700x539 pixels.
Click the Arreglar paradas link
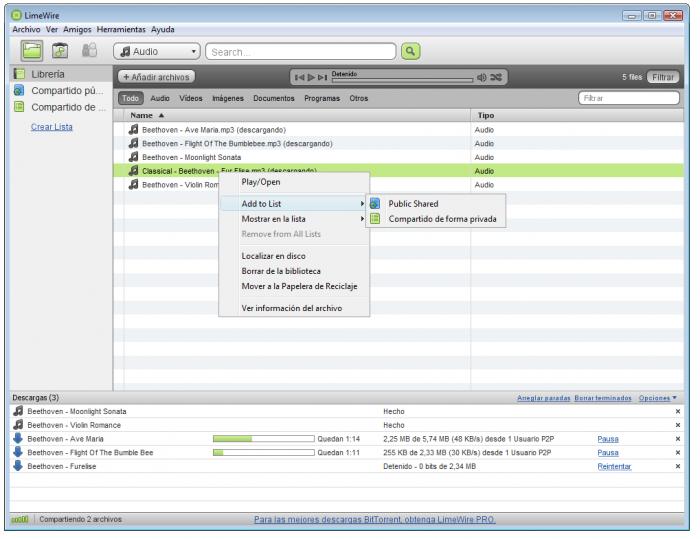coord(543,398)
